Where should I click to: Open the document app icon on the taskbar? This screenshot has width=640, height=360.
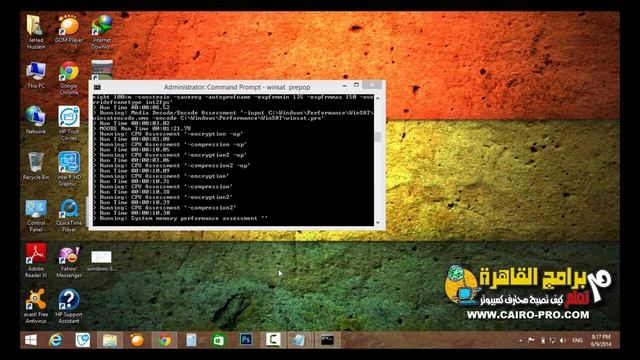pos(191,340)
